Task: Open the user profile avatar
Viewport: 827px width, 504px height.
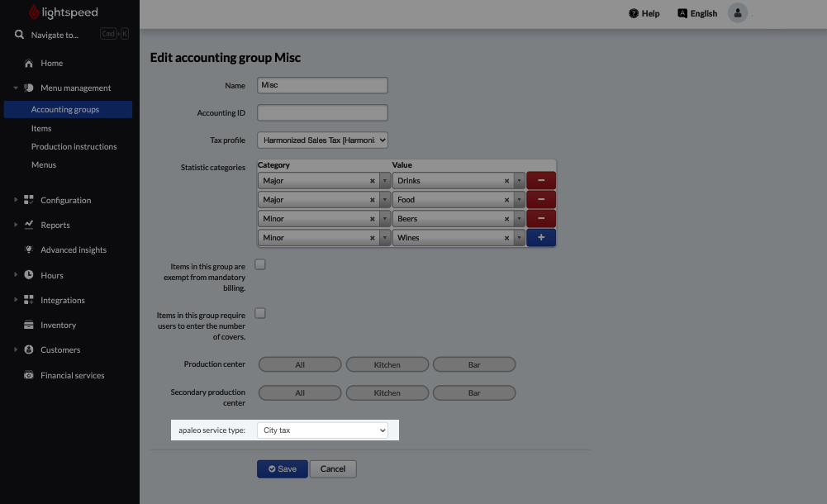Action: pos(738,12)
